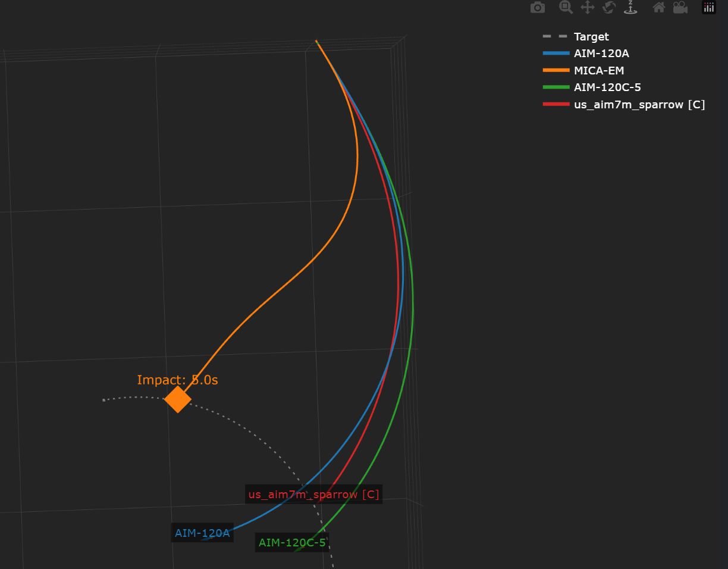This screenshot has height=569, width=728.
Task: Hide AIM-120C-5 trace from legend
Action: (x=607, y=87)
